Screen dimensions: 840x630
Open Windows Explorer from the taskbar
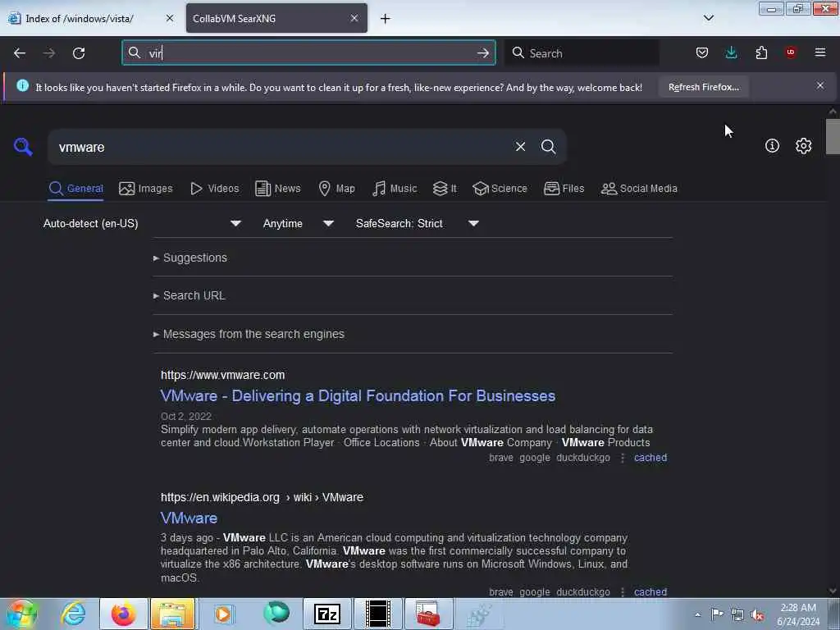pos(173,614)
